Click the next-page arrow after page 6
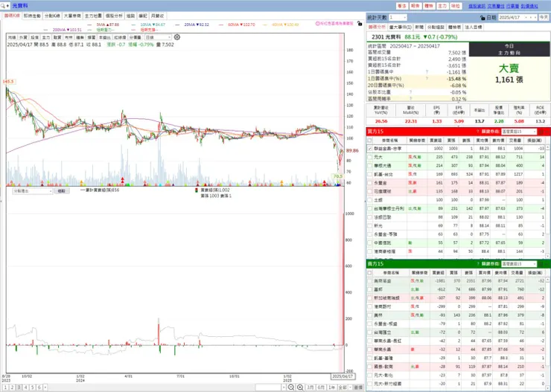This screenshot has height=392, width=551. click(x=45, y=388)
